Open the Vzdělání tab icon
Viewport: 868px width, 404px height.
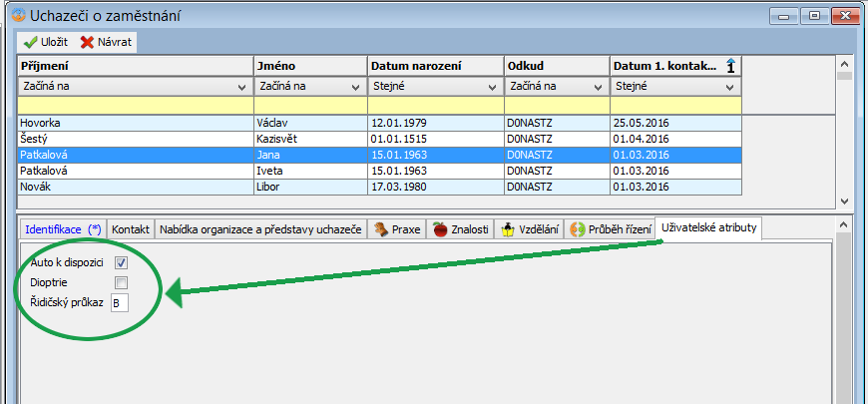(x=507, y=229)
